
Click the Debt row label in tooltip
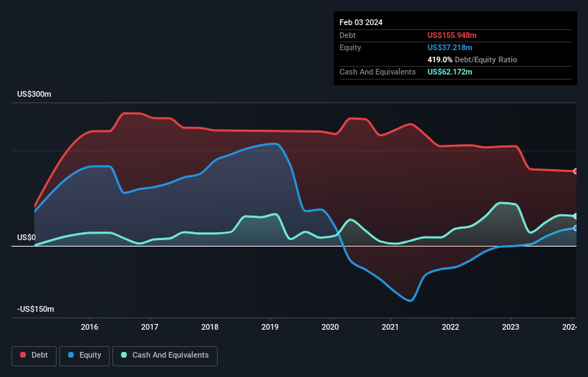pyautogui.click(x=347, y=35)
